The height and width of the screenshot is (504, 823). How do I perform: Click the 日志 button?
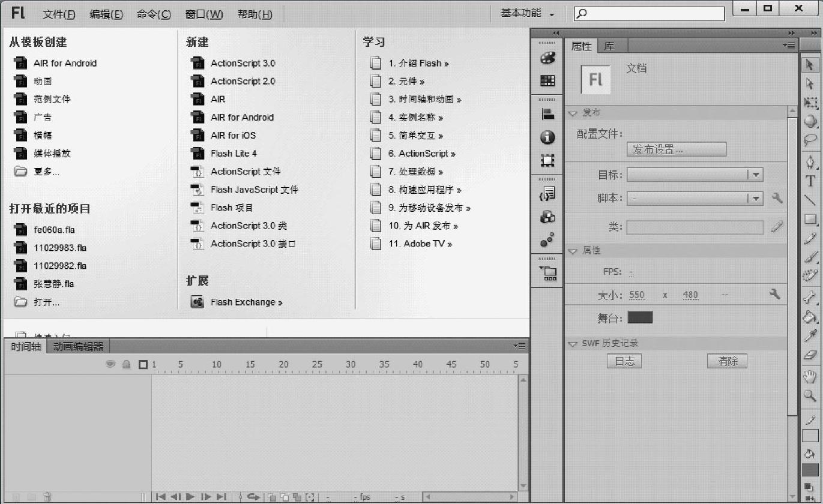(624, 361)
